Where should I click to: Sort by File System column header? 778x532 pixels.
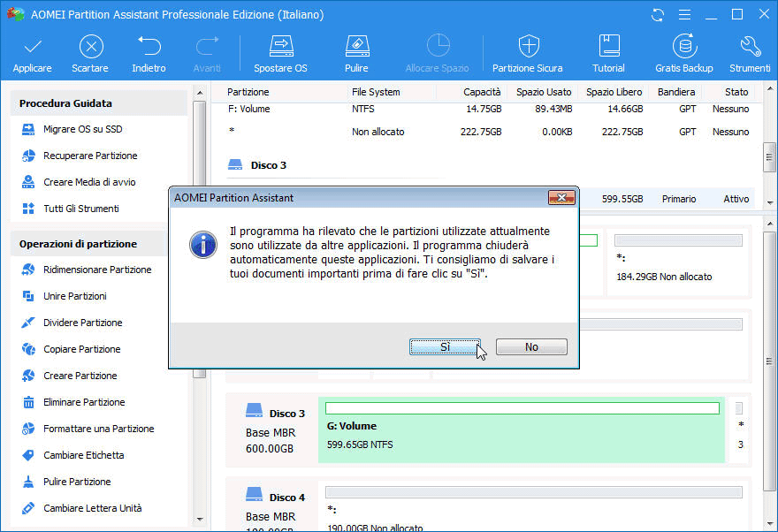coord(376,92)
